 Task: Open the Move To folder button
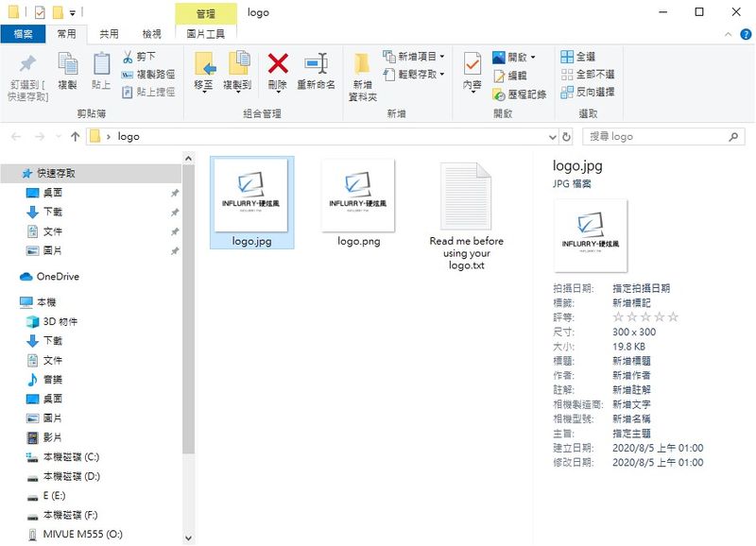tap(203, 72)
